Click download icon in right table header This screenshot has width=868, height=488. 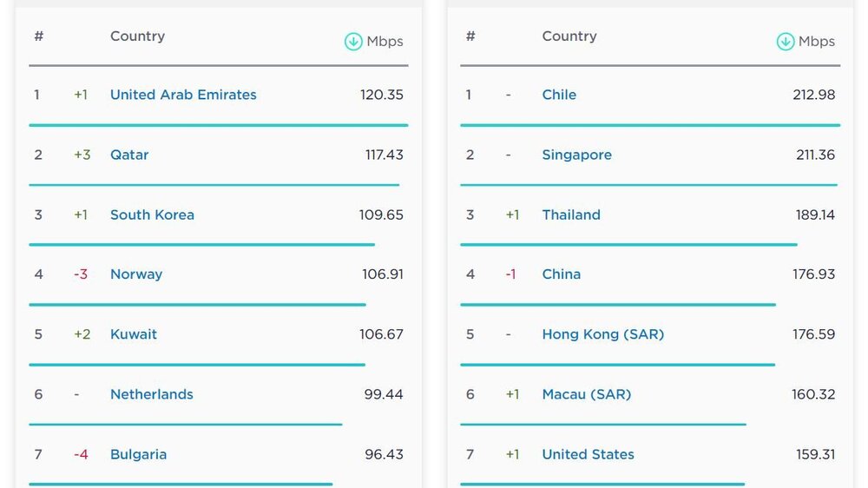point(785,41)
